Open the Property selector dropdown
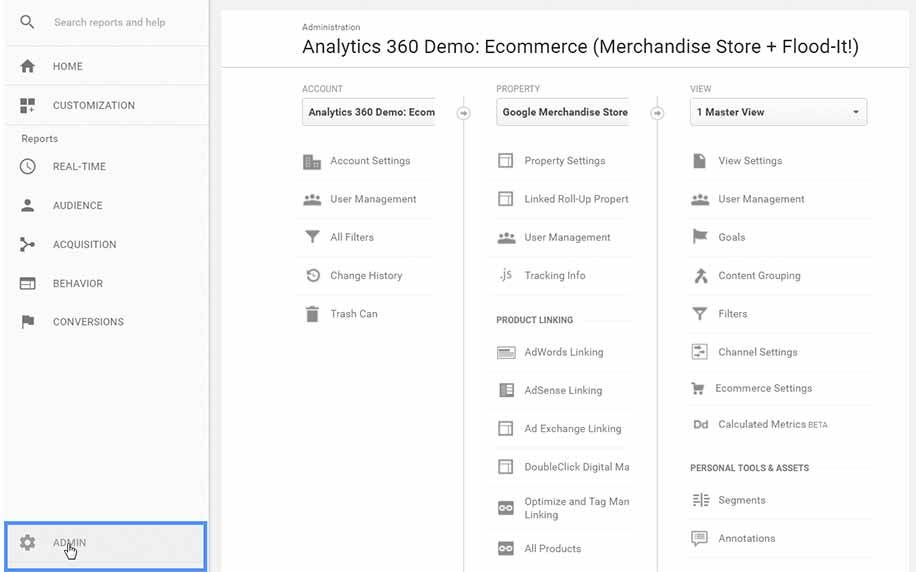 pyautogui.click(x=563, y=112)
